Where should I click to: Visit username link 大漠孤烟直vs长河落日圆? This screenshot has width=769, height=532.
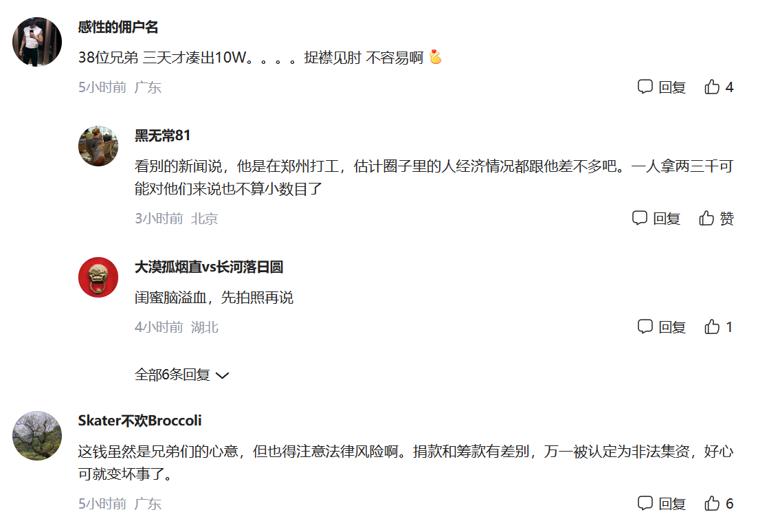209,267
